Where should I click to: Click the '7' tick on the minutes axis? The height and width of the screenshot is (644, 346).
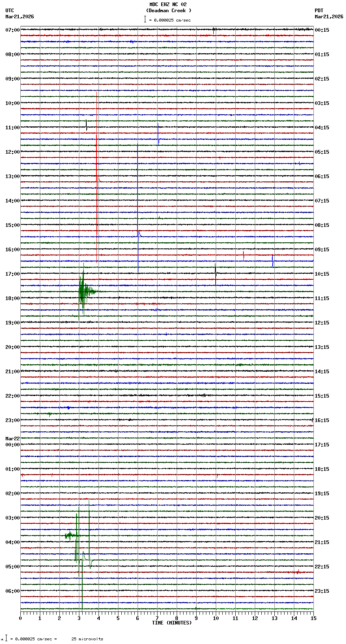tap(157, 618)
